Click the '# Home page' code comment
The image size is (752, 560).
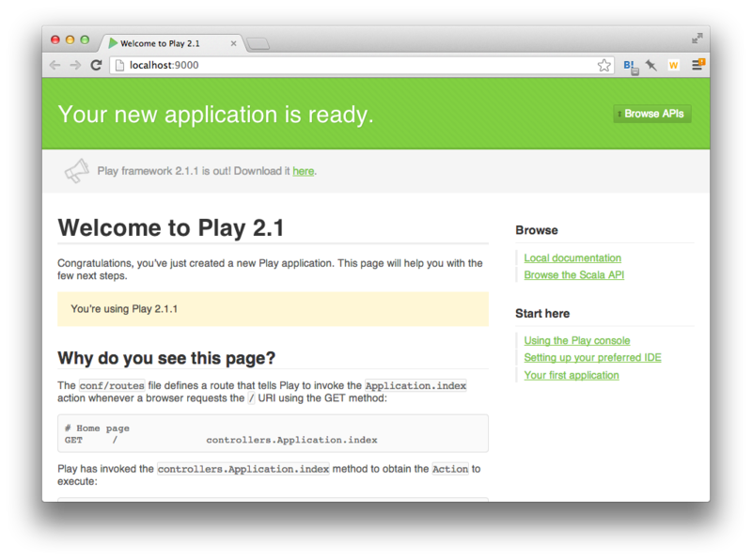coord(97,428)
